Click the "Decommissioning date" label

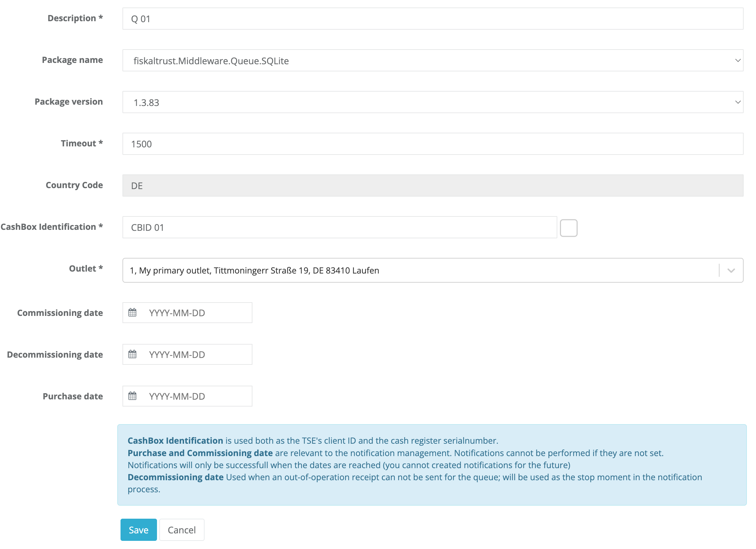click(55, 354)
